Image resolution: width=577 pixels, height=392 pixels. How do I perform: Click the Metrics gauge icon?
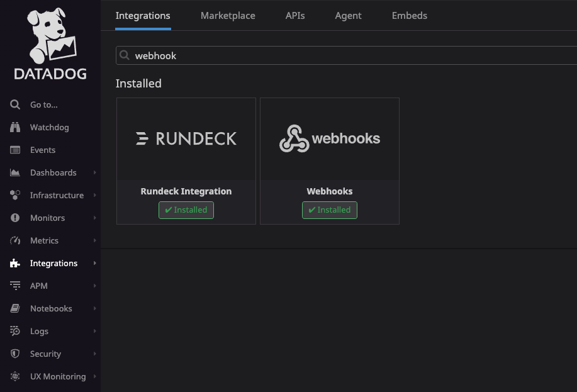coord(15,240)
